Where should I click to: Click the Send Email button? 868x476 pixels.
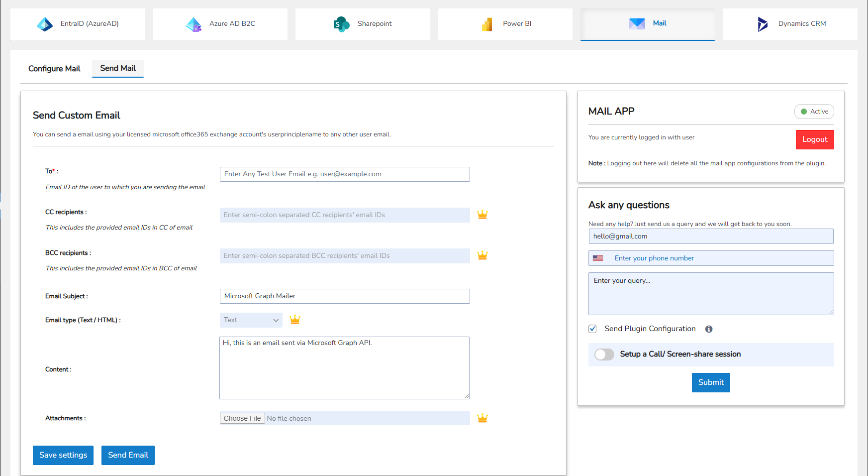[x=128, y=455]
